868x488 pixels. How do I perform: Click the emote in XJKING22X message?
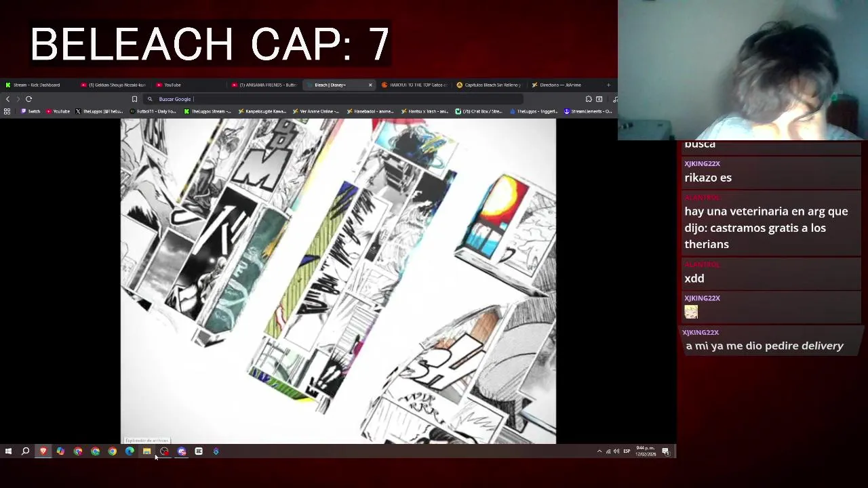coord(691,312)
